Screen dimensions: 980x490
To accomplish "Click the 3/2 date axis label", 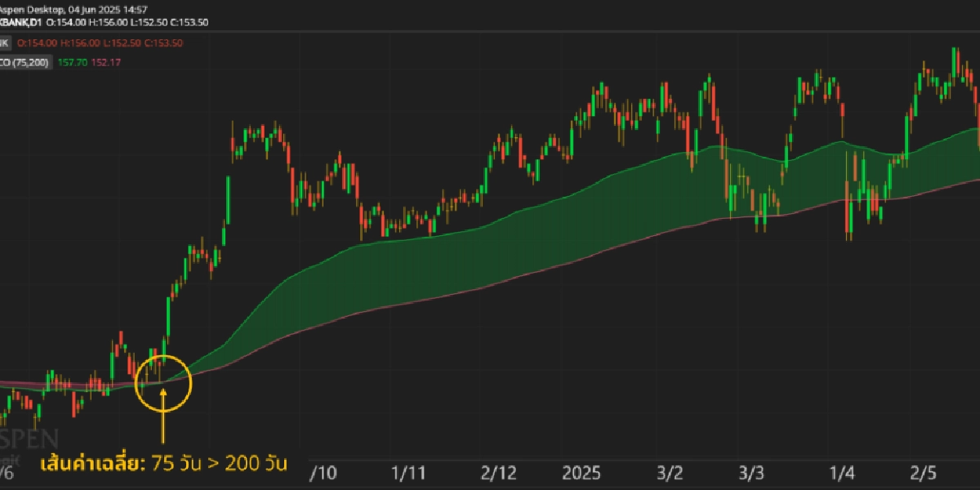I will (x=670, y=473).
